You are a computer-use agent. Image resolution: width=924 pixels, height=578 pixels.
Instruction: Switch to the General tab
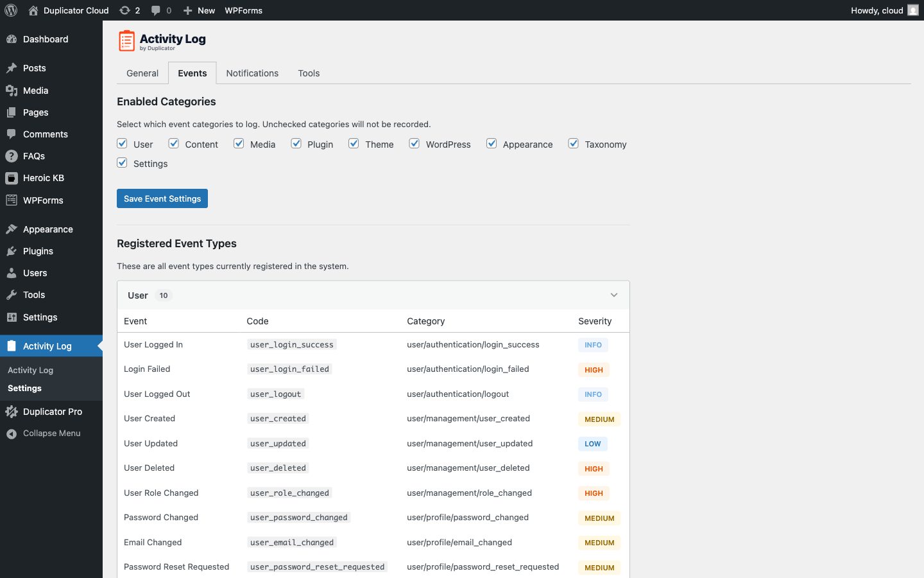[142, 73]
